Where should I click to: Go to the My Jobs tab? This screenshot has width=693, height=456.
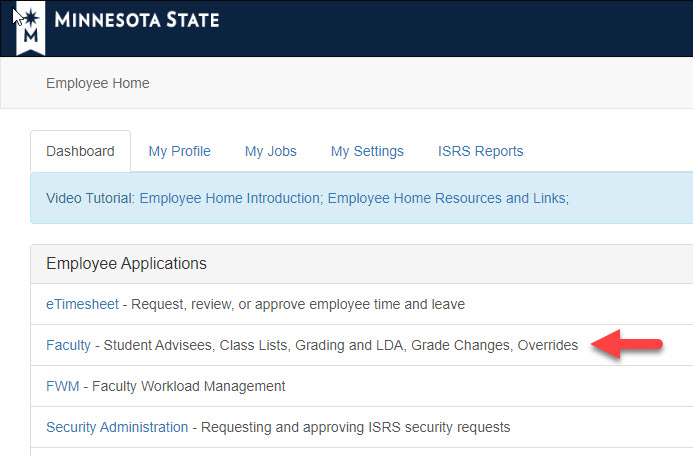pyautogui.click(x=270, y=151)
